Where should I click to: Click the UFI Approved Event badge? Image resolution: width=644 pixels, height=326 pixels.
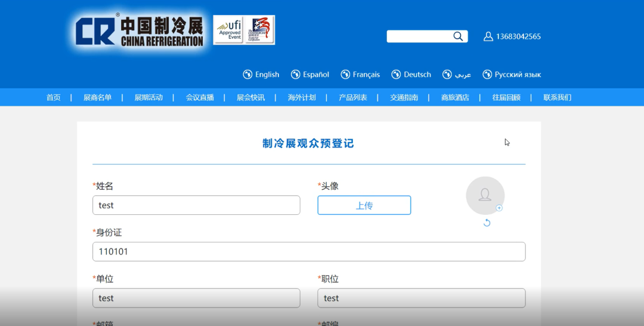coord(228,30)
